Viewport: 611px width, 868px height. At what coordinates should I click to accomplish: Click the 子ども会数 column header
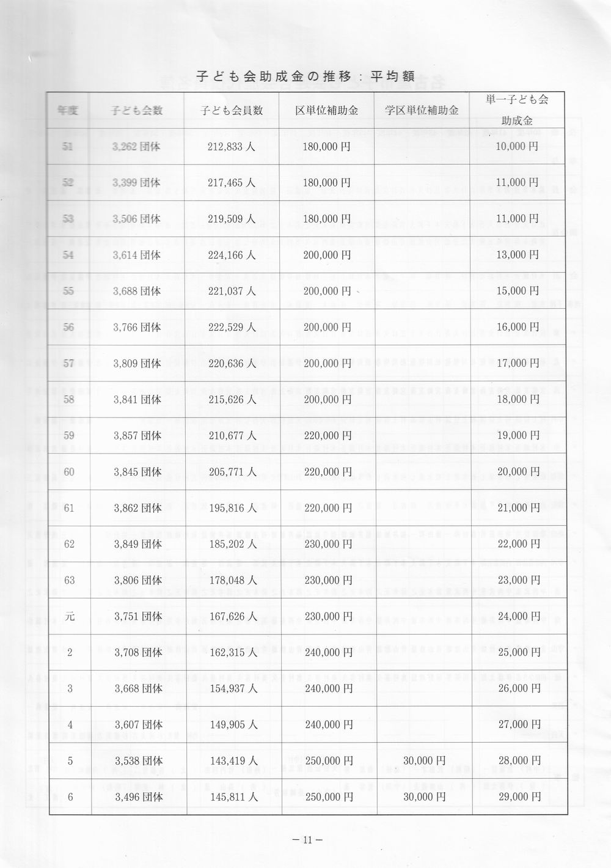[137, 111]
